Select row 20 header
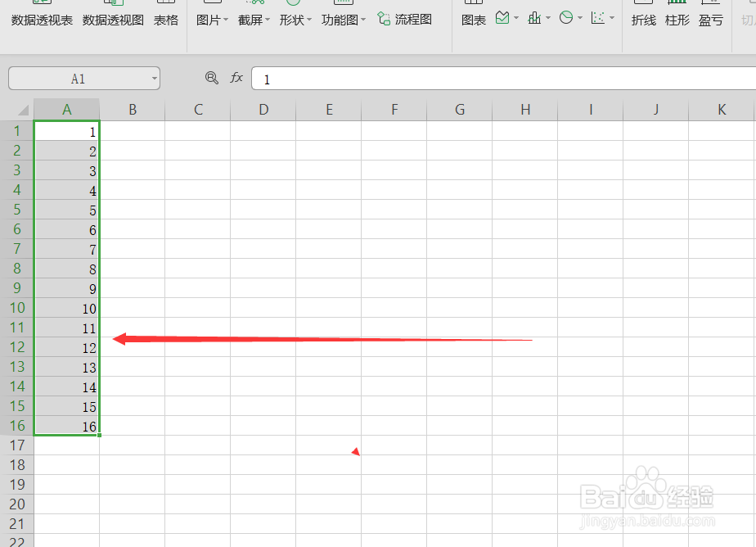Image resolution: width=756 pixels, height=547 pixels. point(17,504)
